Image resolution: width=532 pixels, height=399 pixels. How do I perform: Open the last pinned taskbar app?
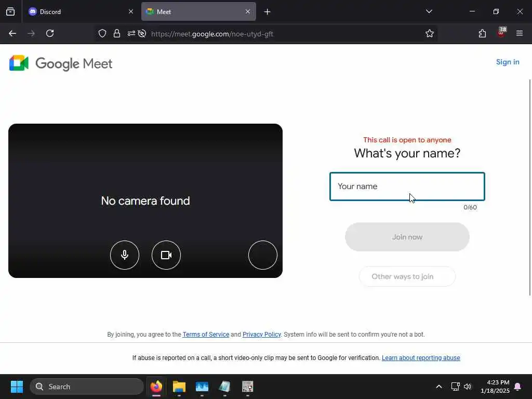(x=247, y=387)
